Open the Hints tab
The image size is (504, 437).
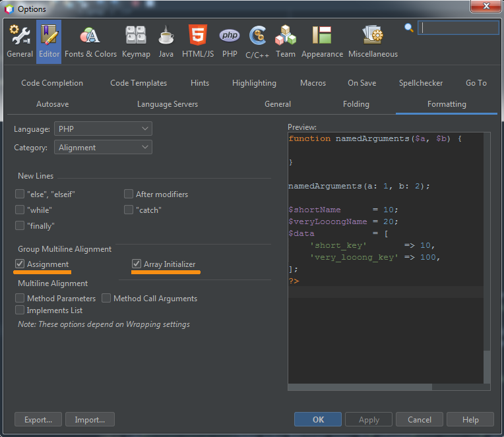click(x=200, y=83)
